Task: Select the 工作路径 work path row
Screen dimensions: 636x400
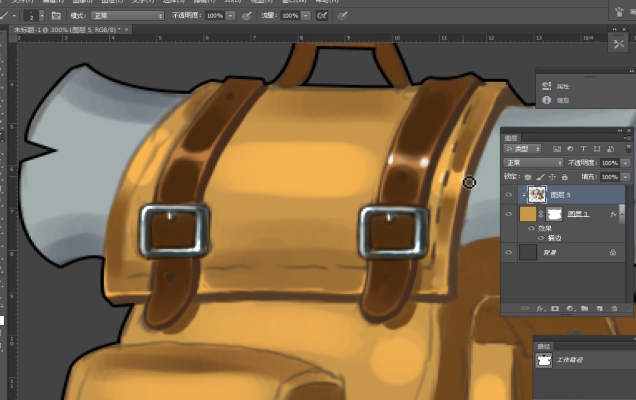Action: point(584,360)
